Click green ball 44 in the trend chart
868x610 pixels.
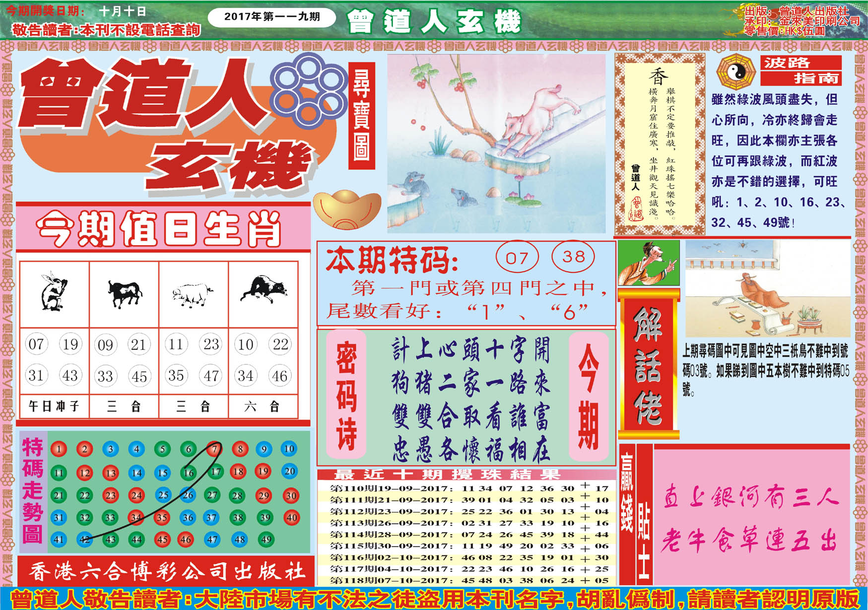pyautogui.click(x=136, y=540)
